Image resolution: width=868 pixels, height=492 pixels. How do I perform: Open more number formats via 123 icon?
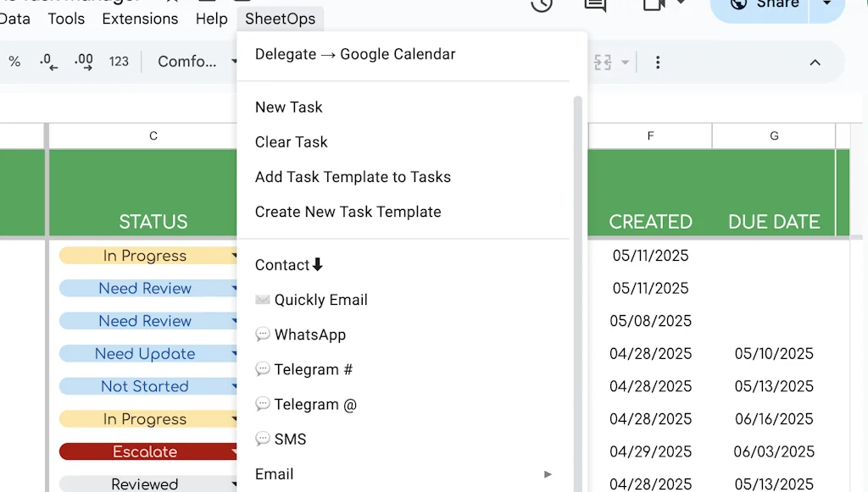[x=119, y=62]
